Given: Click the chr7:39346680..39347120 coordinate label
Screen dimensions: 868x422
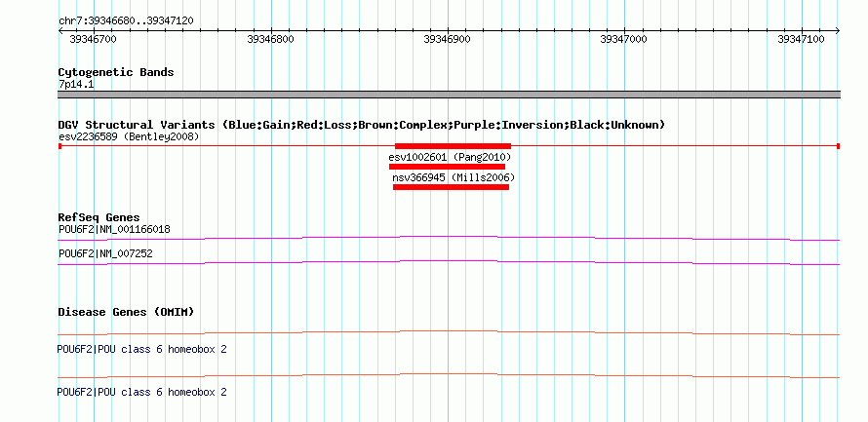Looking at the screenshot, I should [126, 20].
